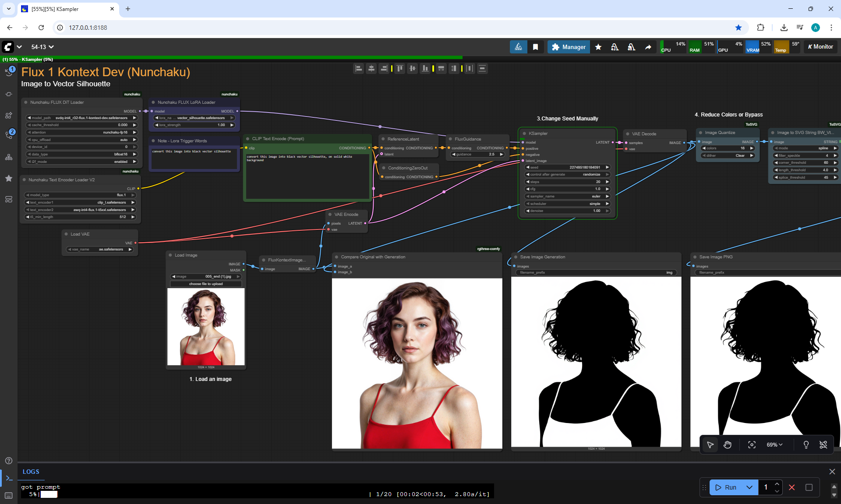Screen dimensions: 841x504
Task: Click the align left edges icon
Action: pyautogui.click(x=359, y=68)
